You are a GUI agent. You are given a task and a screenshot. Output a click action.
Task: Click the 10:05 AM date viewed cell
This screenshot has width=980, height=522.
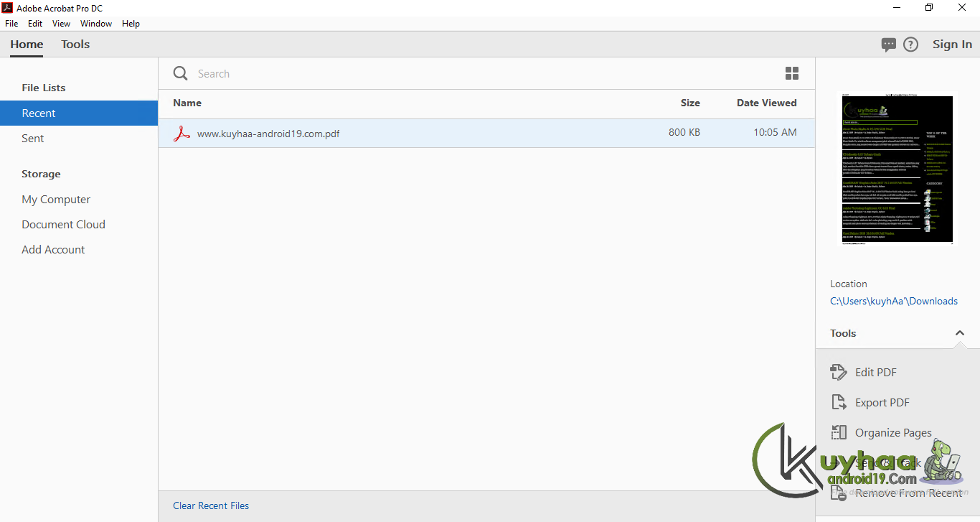coord(775,133)
